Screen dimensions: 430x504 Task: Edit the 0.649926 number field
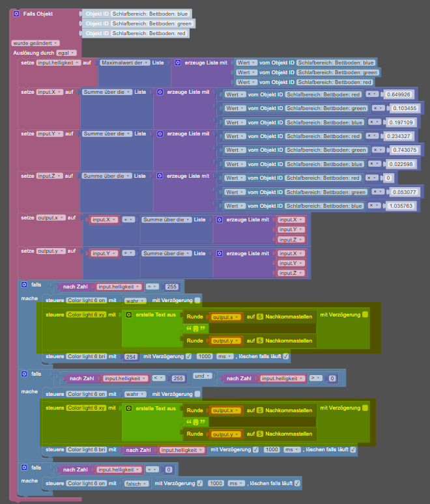click(x=399, y=94)
